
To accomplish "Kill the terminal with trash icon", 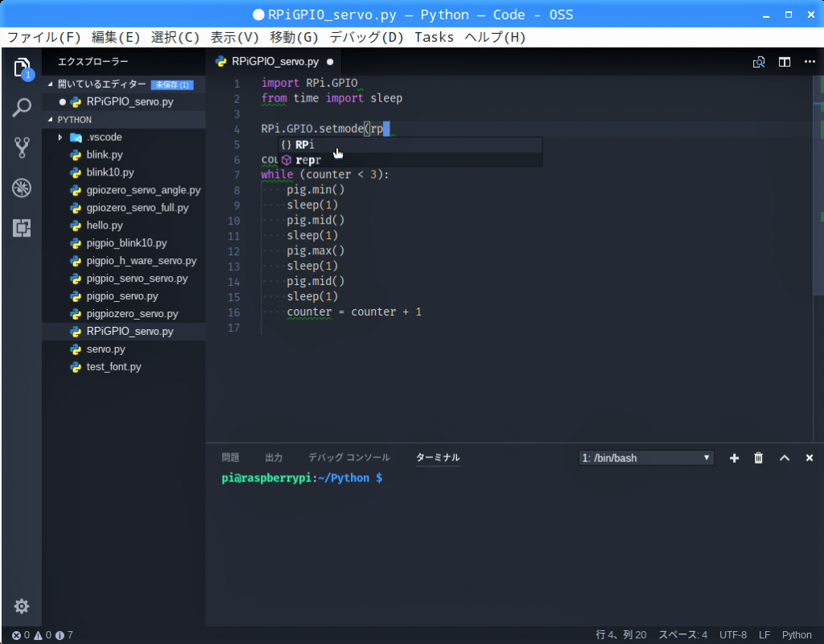I will pyautogui.click(x=758, y=458).
